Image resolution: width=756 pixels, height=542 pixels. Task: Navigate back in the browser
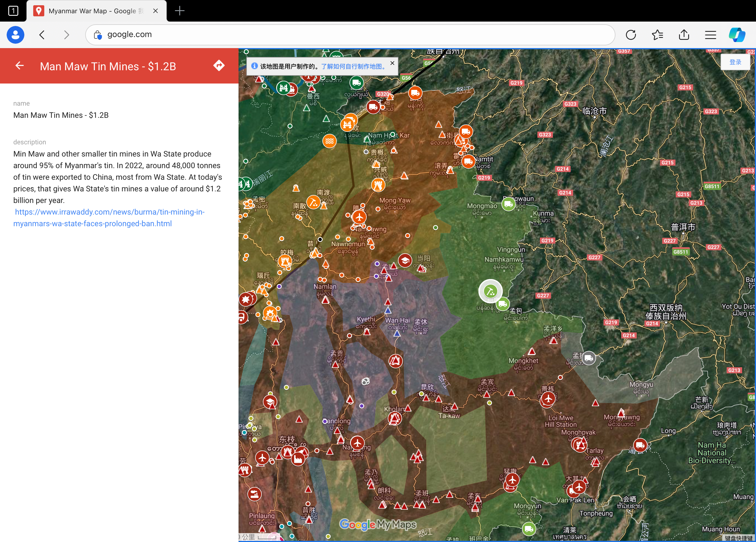(42, 35)
